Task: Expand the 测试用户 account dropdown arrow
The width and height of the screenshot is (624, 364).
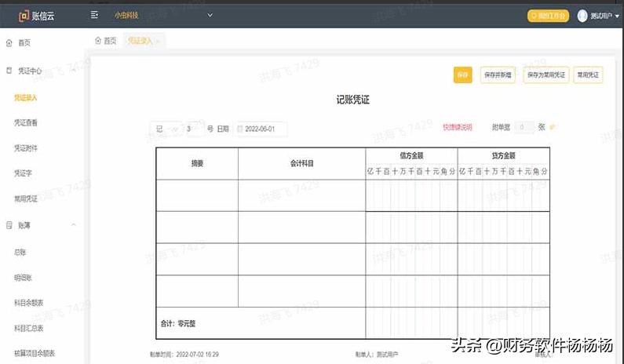Action: pyautogui.click(x=617, y=16)
